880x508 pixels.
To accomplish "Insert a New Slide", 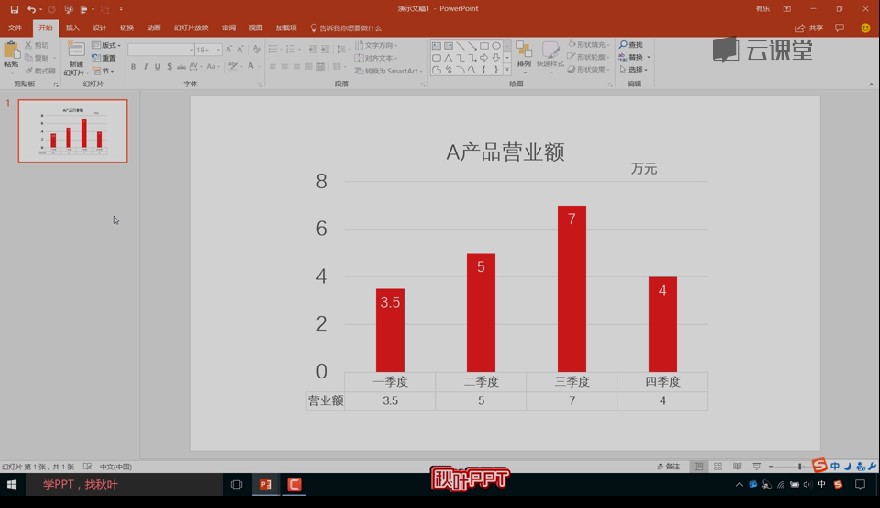I will click(76, 58).
